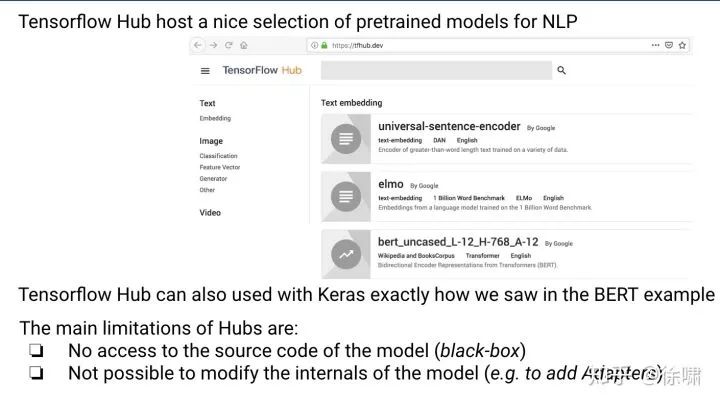The width and height of the screenshot is (720, 405).
Task: Click the universal-sentence-encoder document icon
Action: click(346, 139)
